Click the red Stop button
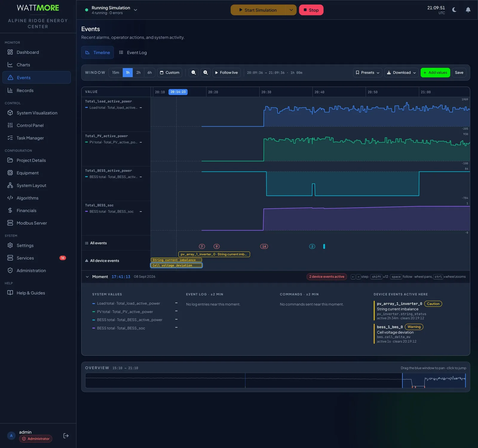Image resolution: width=478 pixels, height=448 pixels. click(x=311, y=10)
